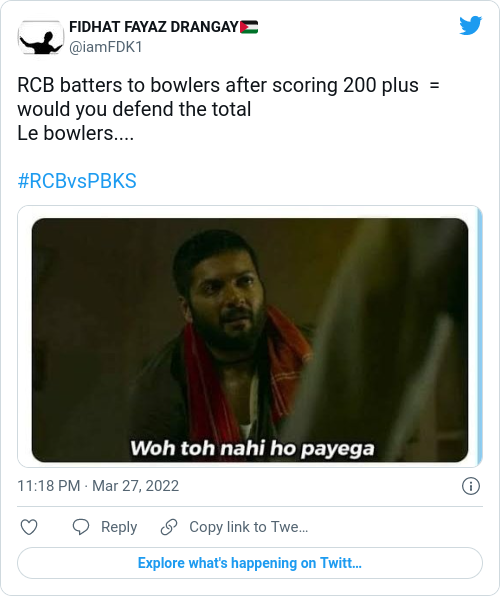
Task: Open the tweet info circle icon
Action: pyautogui.click(x=471, y=486)
